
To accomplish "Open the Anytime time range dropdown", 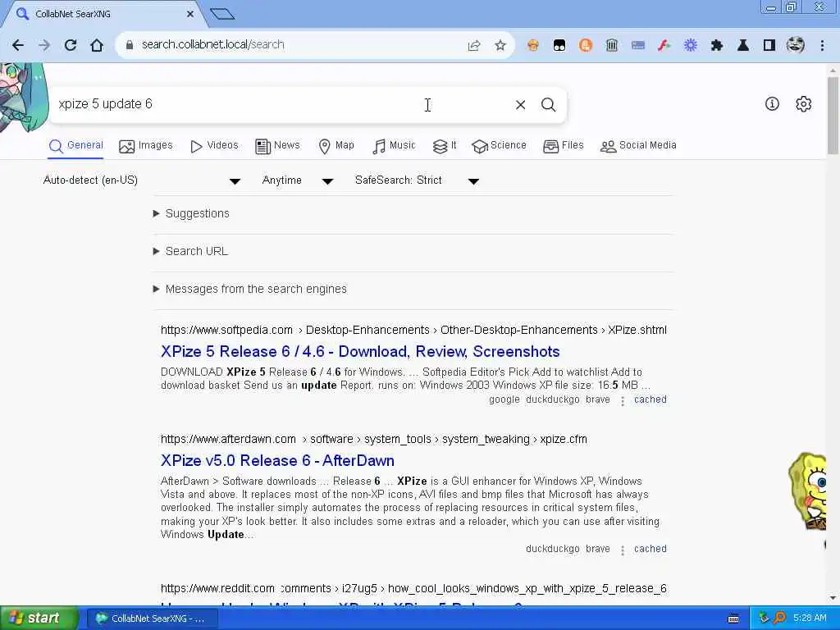I will click(x=297, y=180).
